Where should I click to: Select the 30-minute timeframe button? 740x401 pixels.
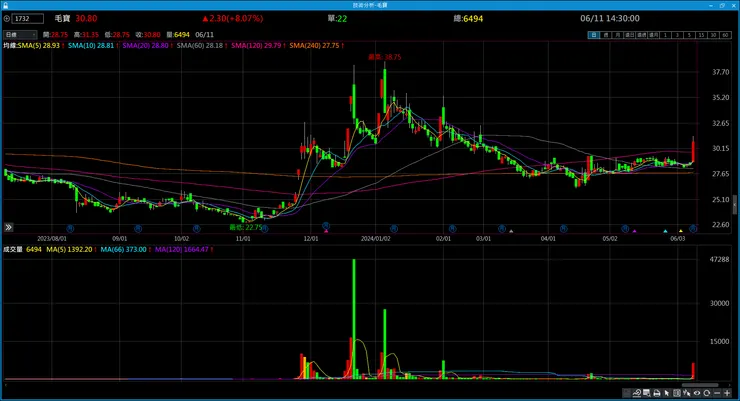pyautogui.click(x=714, y=35)
